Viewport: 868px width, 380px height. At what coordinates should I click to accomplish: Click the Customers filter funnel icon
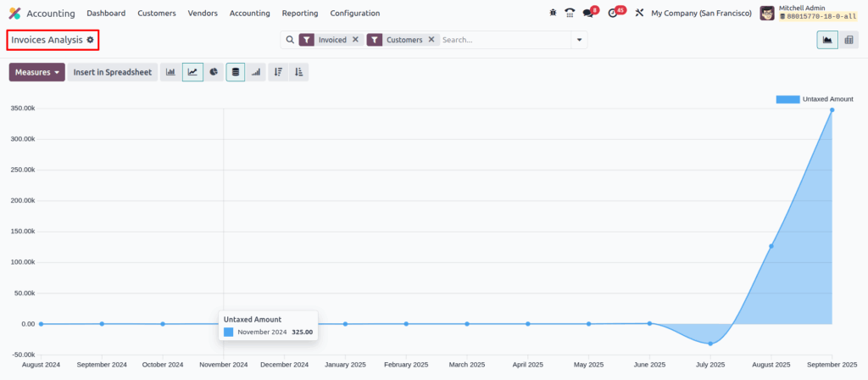point(375,40)
